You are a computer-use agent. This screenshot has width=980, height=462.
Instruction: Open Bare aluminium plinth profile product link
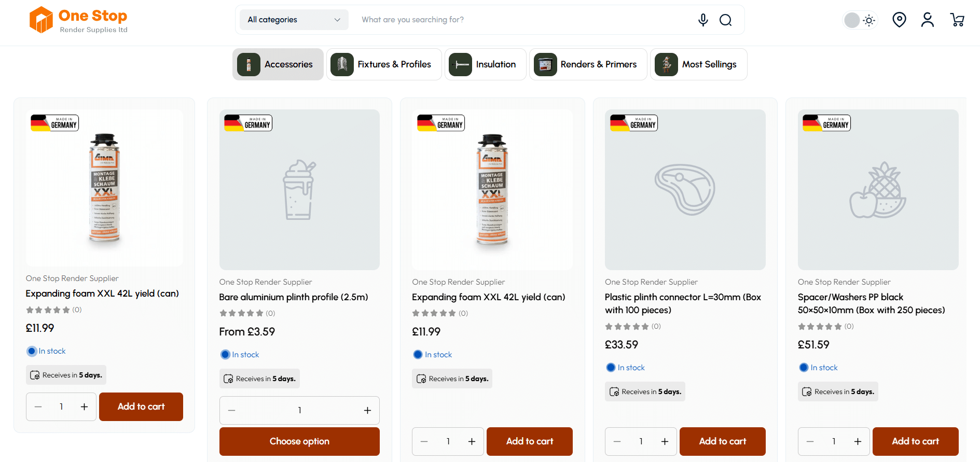(294, 297)
